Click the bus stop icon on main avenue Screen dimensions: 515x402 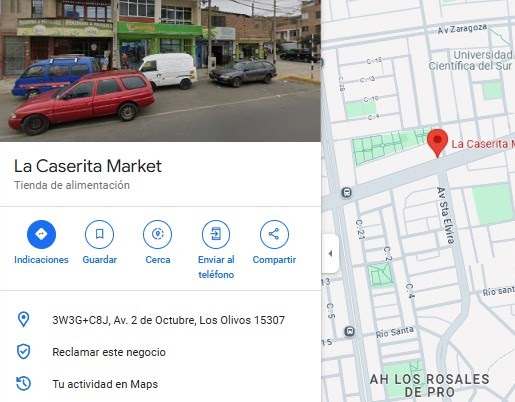click(347, 192)
